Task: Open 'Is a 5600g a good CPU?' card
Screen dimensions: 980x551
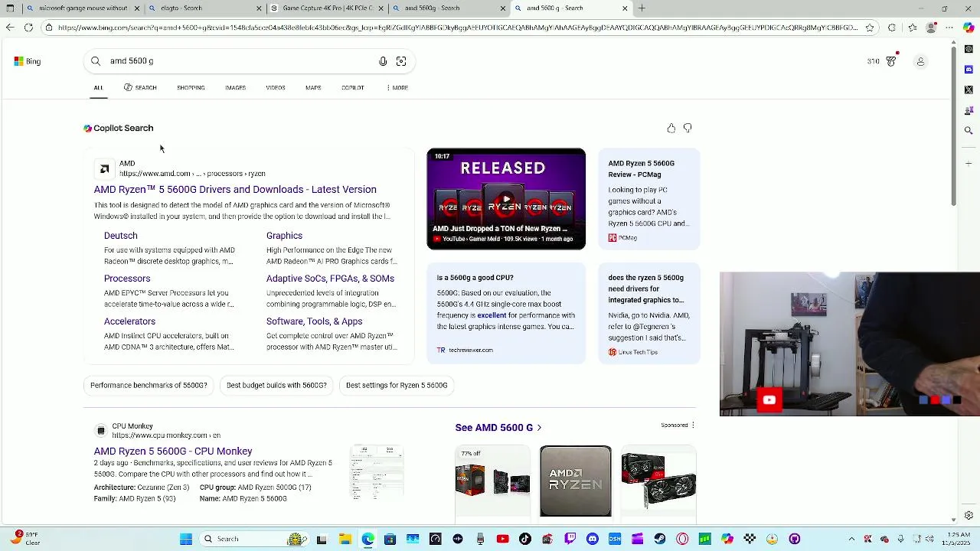Action: click(506, 313)
